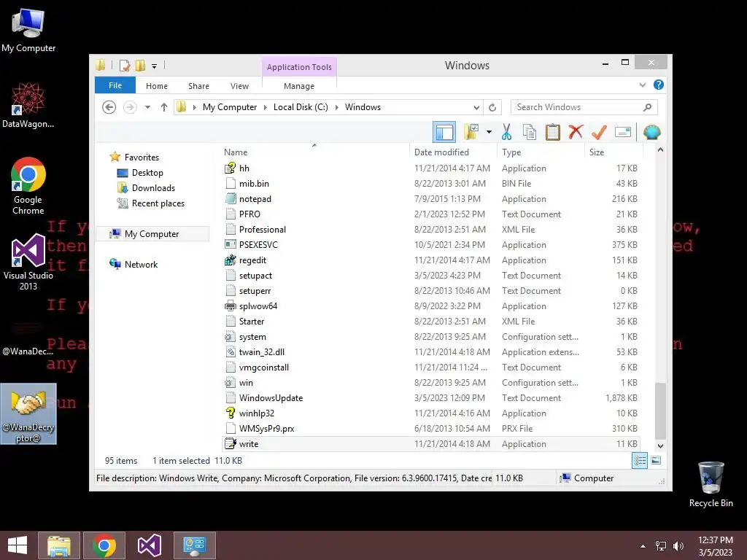The height and width of the screenshot is (560, 747).
Task: Click the Copy toolbar icon
Action: pyautogui.click(x=530, y=132)
